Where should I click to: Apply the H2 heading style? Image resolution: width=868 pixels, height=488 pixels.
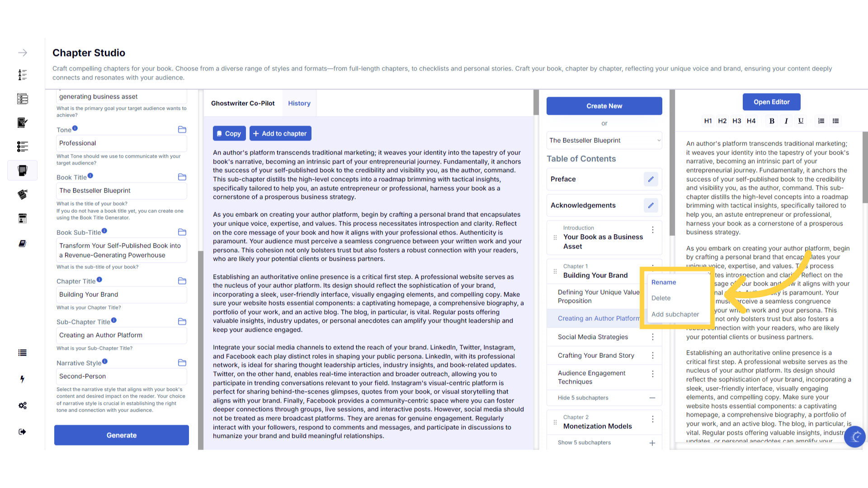(722, 121)
